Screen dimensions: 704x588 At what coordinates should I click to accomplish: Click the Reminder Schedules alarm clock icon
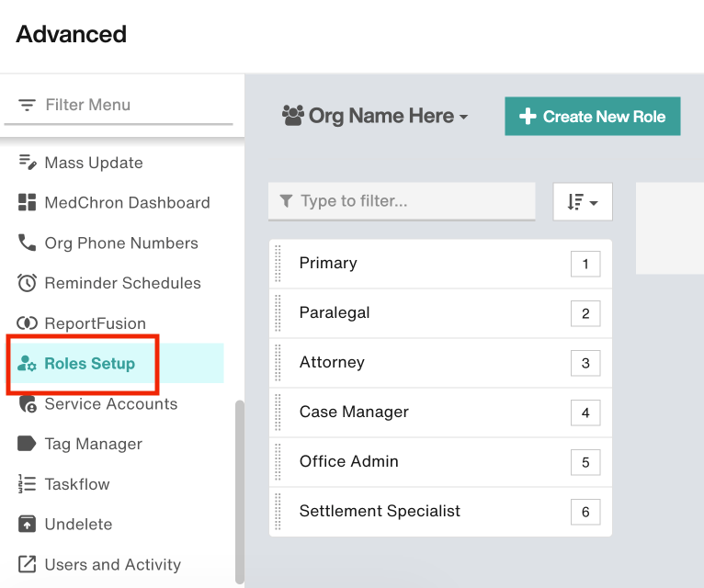pos(27,283)
